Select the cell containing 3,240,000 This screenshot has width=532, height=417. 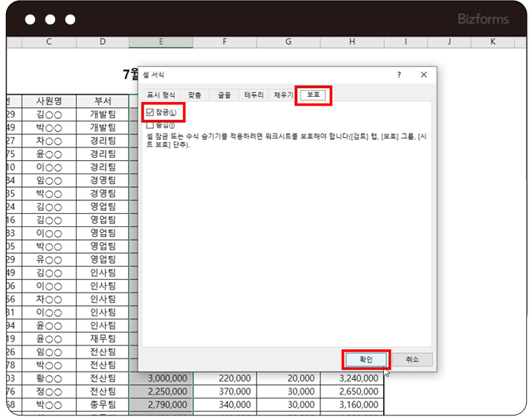[x=353, y=378]
